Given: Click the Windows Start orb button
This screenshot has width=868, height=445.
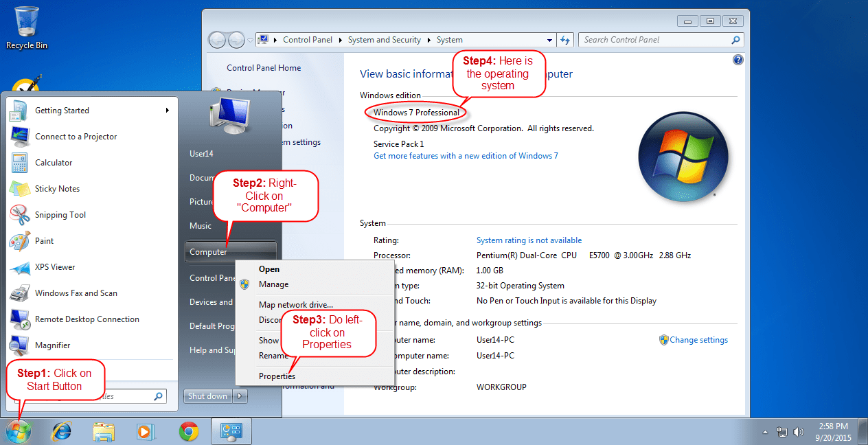Looking at the screenshot, I should tap(19, 431).
